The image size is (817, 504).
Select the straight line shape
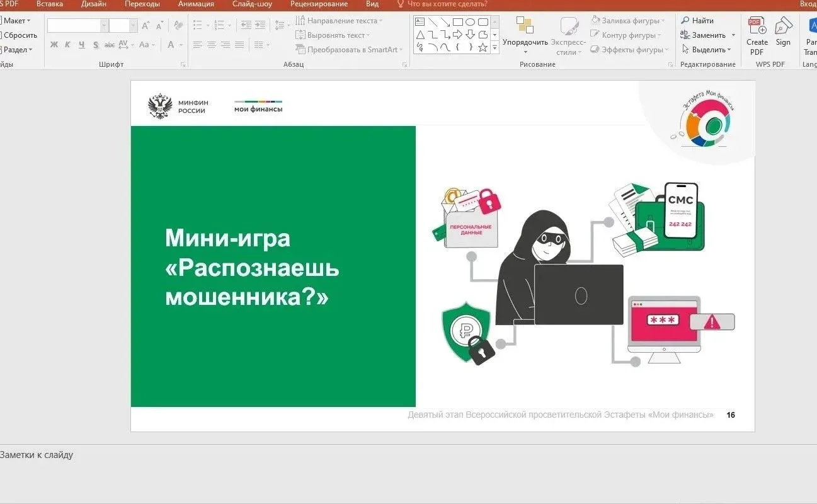tap(432, 21)
